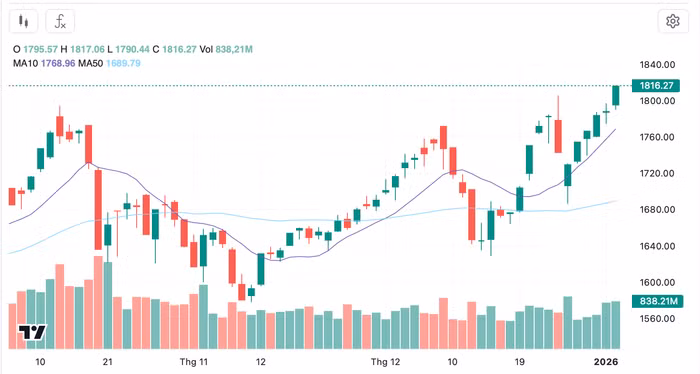Open the candlestick chart type selector
This screenshot has height=374, width=700.
click(23, 21)
